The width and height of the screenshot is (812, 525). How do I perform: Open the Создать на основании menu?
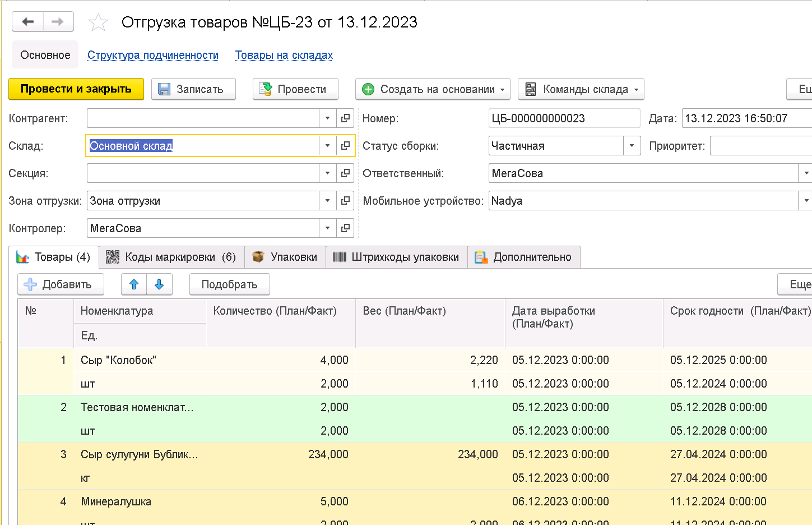pyautogui.click(x=433, y=89)
